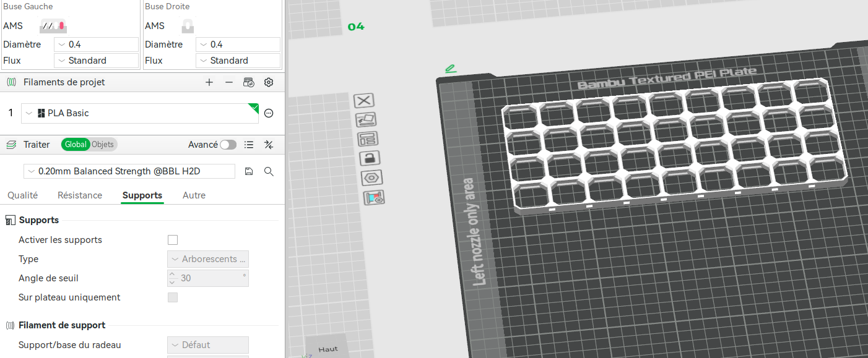
Task: Switch to the Qualité tab
Action: coord(23,195)
